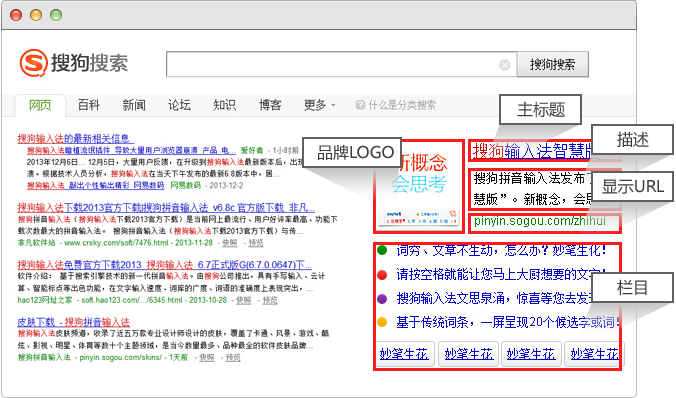This screenshot has width=676, height=398.
Task: Open the pinyin.sogou.com/zhihui URL link
Action: [540, 221]
